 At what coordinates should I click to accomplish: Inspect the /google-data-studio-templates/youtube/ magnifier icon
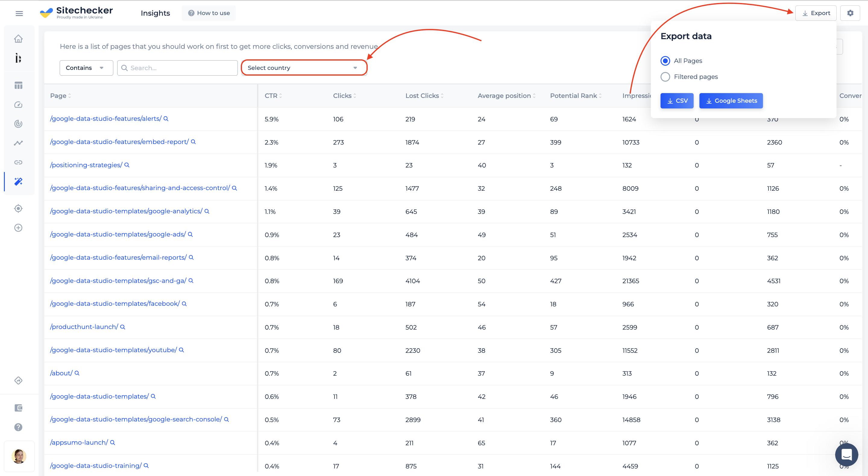point(181,350)
